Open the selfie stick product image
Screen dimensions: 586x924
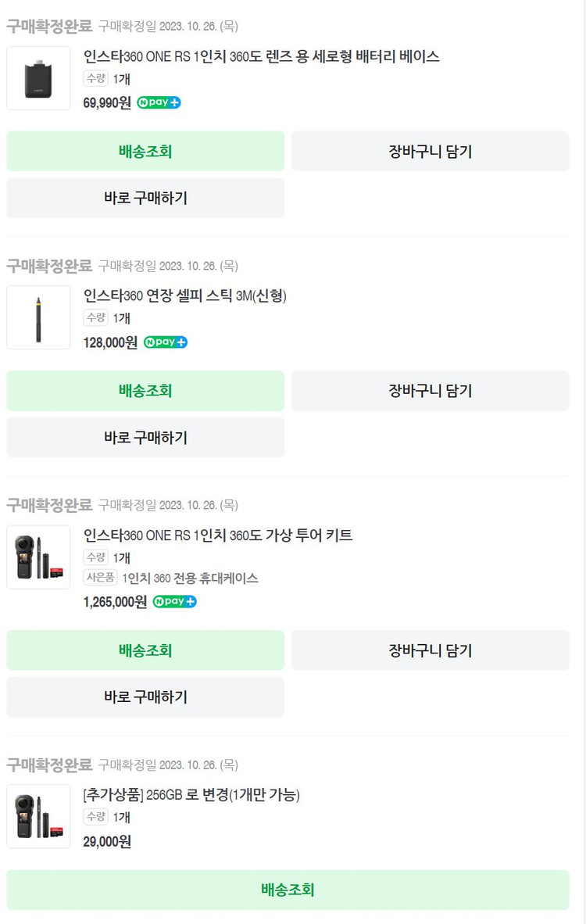[38, 317]
